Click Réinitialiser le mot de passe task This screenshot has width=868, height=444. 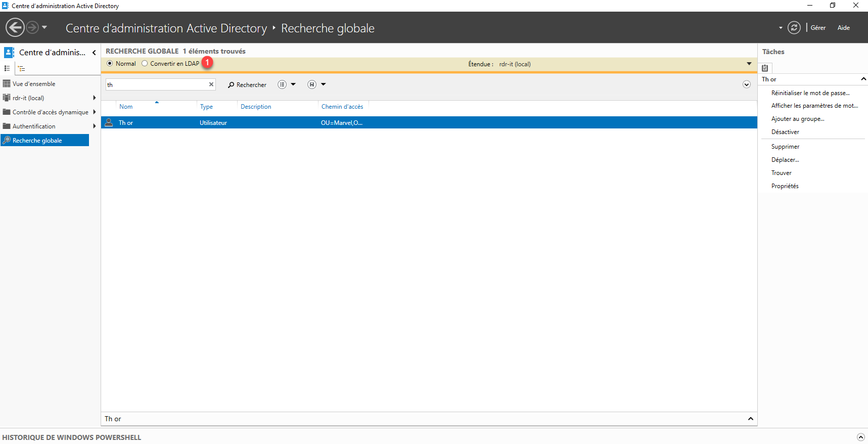tap(810, 93)
